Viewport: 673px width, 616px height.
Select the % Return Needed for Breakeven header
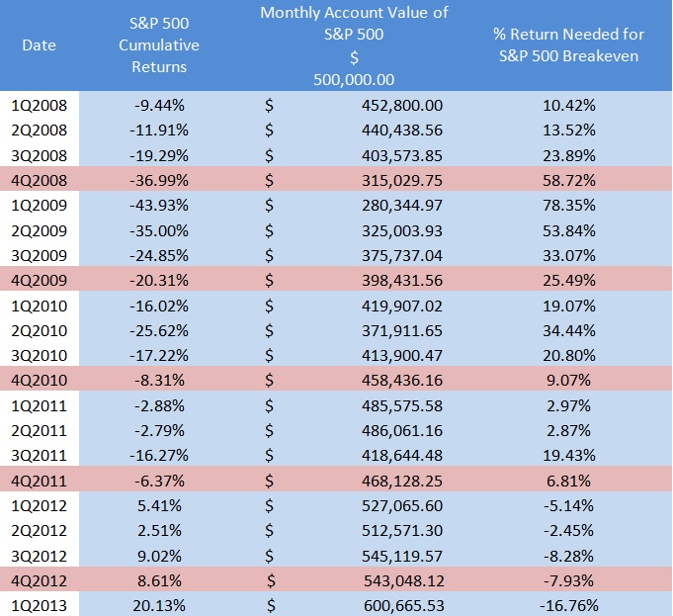(568, 45)
